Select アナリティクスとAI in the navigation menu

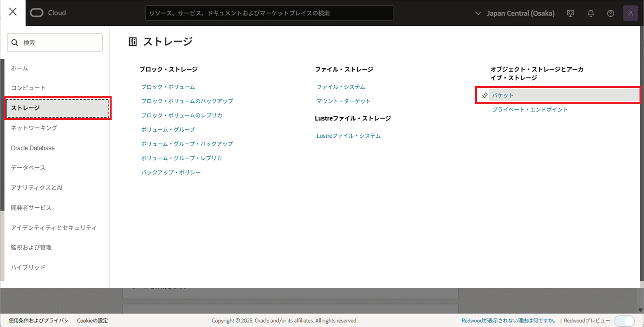[37, 187]
